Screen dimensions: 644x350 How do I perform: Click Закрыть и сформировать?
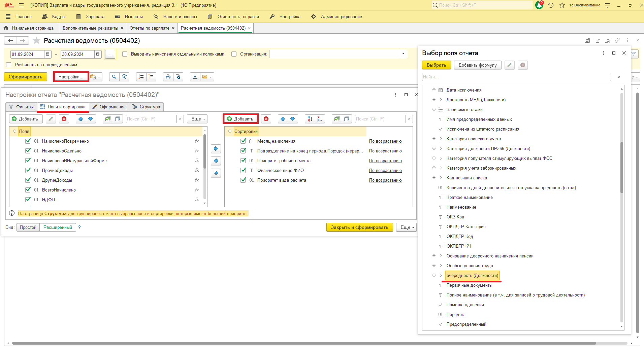pyautogui.click(x=360, y=228)
